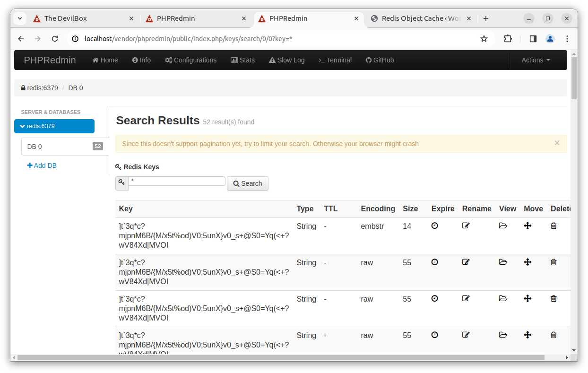Open the Actions dropdown menu
Image resolution: width=588 pixels, height=373 pixels.
pyautogui.click(x=536, y=60)
